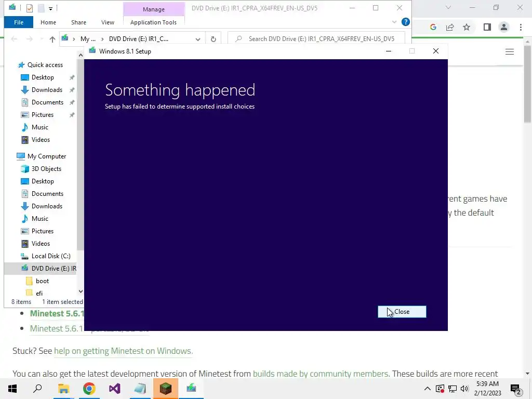Click the Properties quick access toolbar icon
The image size is (532, 399).
pyautogui.click(x=30, y=8)
